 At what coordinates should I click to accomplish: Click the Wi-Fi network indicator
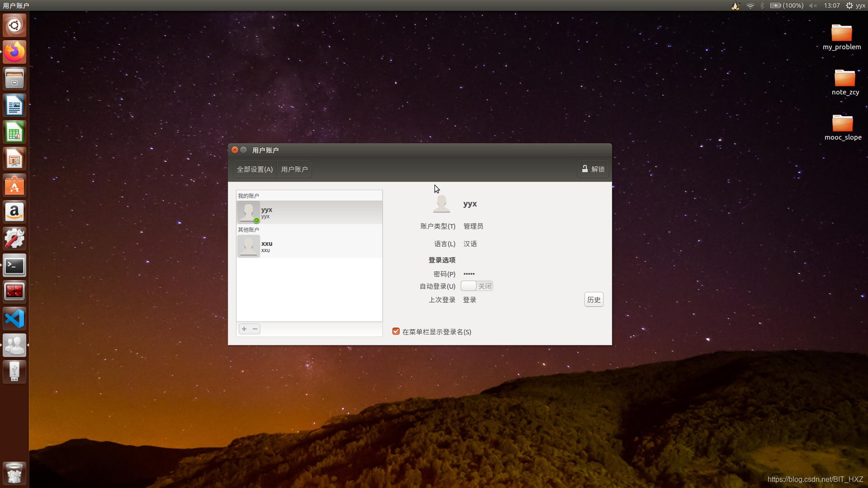(x=750, y=5)
